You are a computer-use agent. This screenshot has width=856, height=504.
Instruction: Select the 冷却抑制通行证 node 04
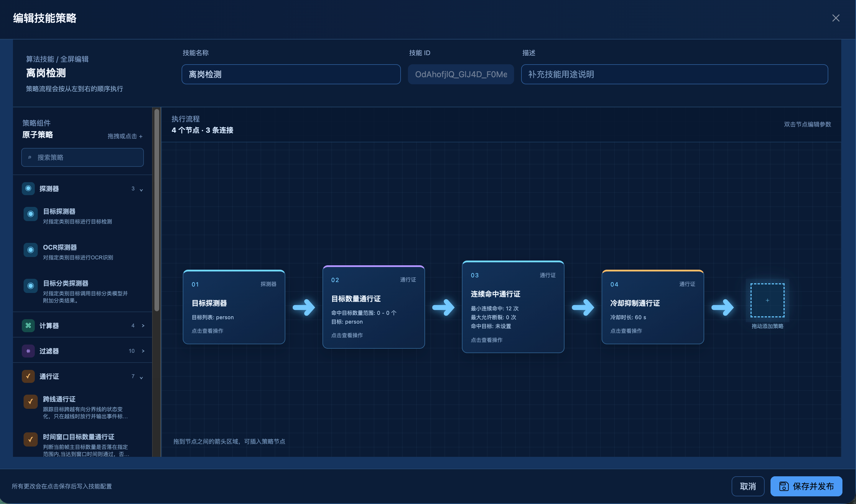click(653, 307)
